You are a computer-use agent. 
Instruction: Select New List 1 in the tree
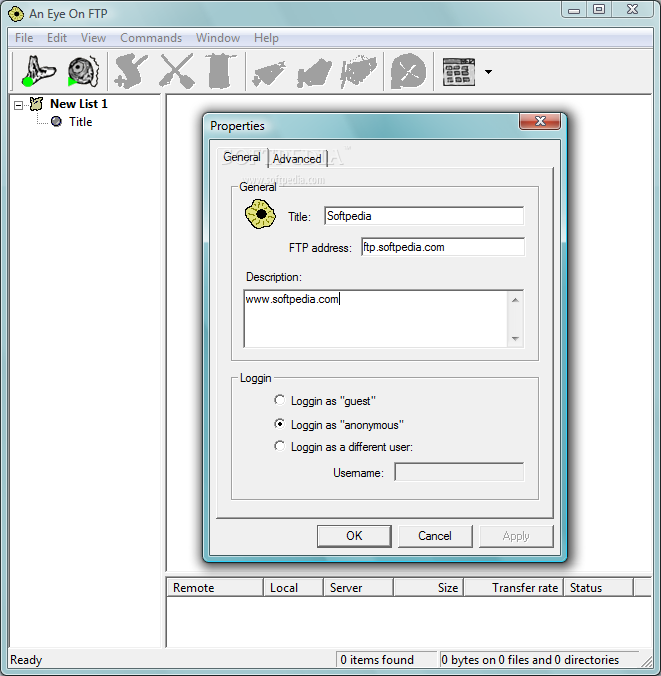coord(78,104)
